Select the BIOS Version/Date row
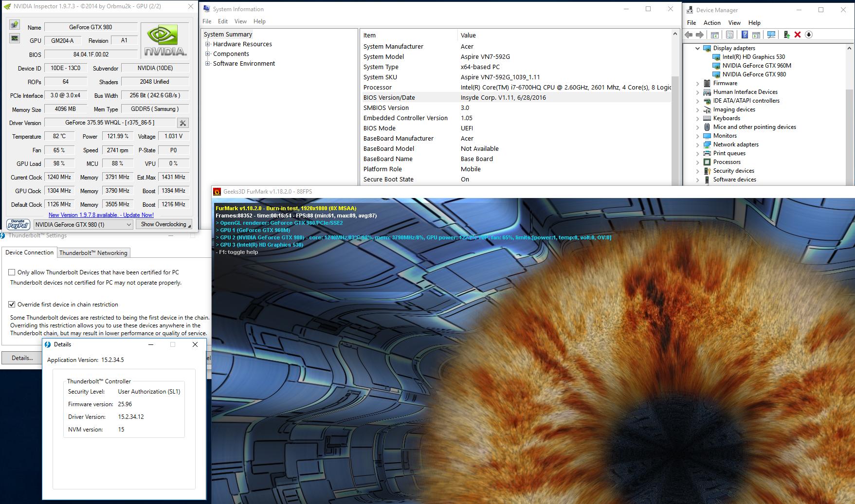This screenshot has width=855, height=504. 516,98
